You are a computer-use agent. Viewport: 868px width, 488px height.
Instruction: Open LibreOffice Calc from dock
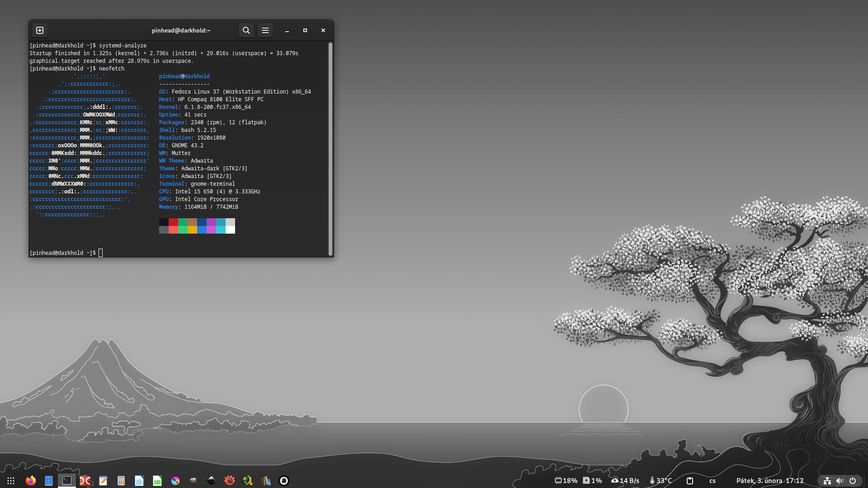point(157,481)
